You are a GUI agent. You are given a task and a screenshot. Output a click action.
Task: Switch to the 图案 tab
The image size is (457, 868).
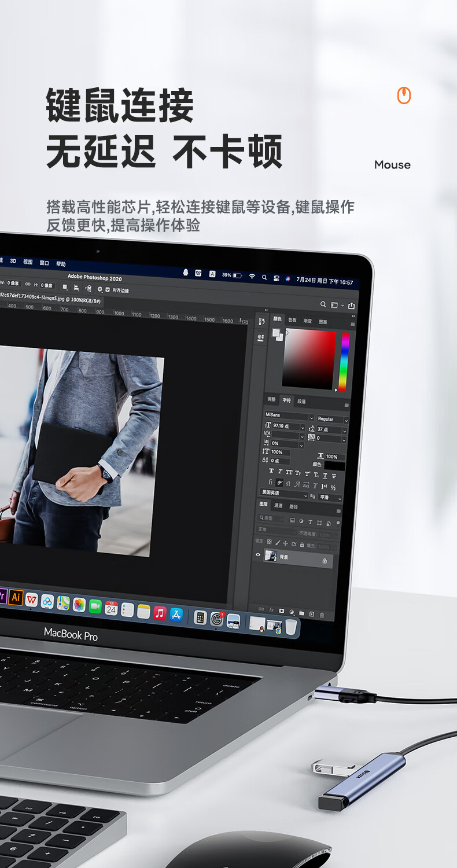click(x=323, y=322)
